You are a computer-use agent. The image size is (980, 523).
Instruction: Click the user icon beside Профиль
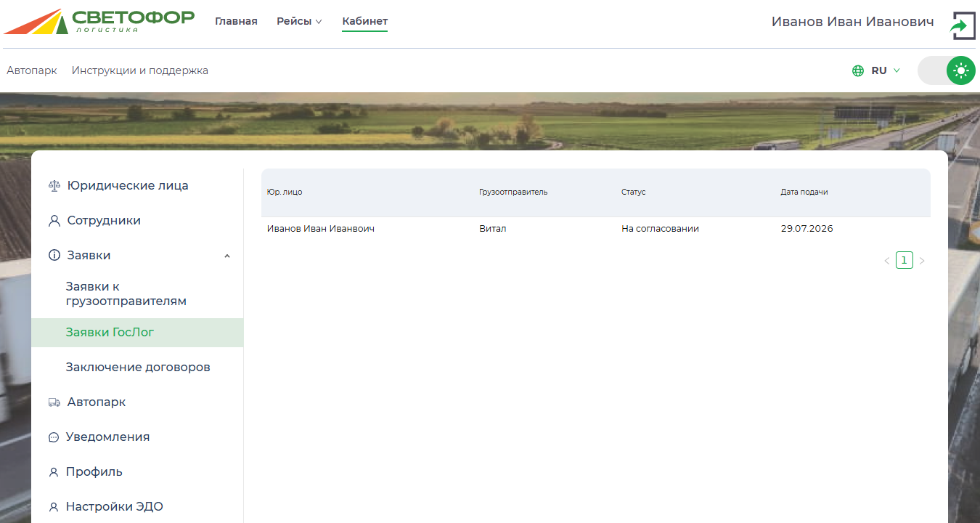(54, 472)
